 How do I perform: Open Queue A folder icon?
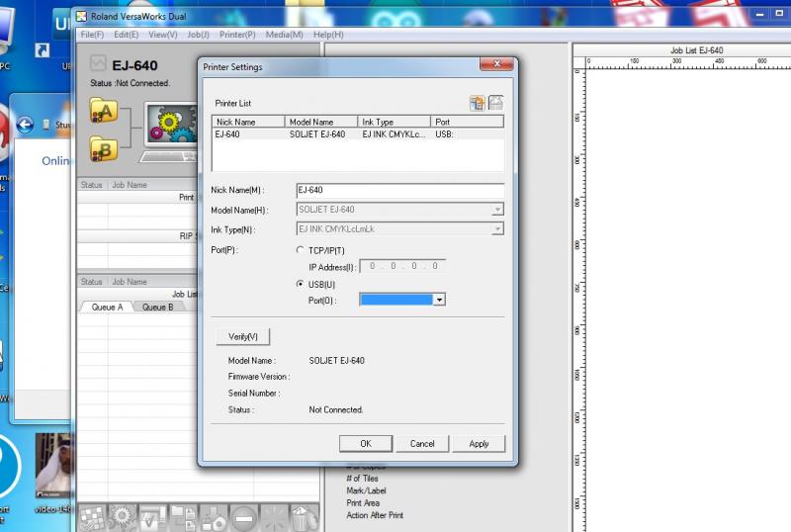pyautogui.click(x=104, y=111)
